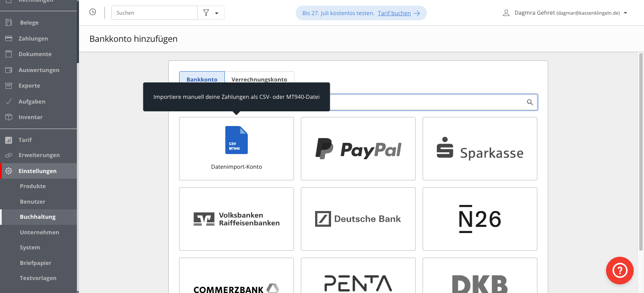The width and height of the screenshot is (644, 293).
Task: Click the Dokumente icon
Action: (x=8, y=54)
